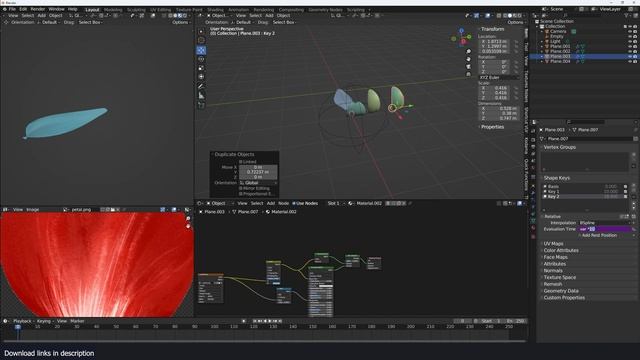Open the outliner filter funnel icon
Viewport: 640px width, 360px height.
[627, 16]
